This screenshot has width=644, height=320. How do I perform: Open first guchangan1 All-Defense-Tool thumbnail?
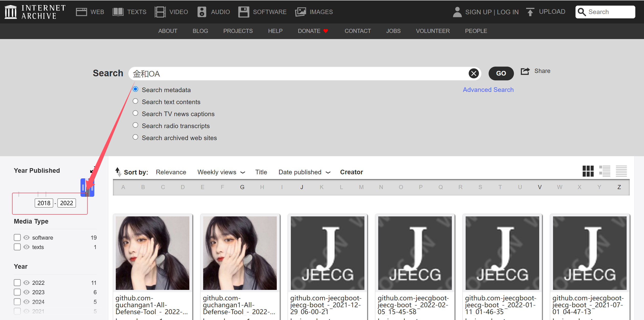[153, 253]
